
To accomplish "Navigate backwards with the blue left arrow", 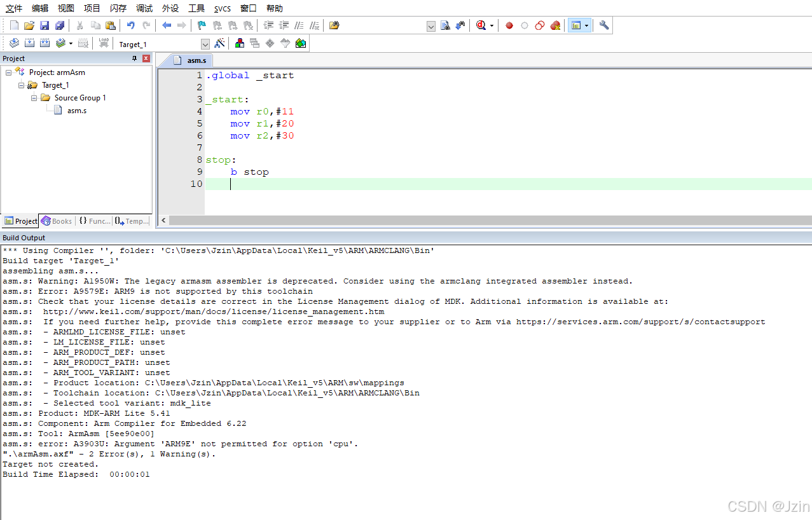I will click(x=167, y=25).
